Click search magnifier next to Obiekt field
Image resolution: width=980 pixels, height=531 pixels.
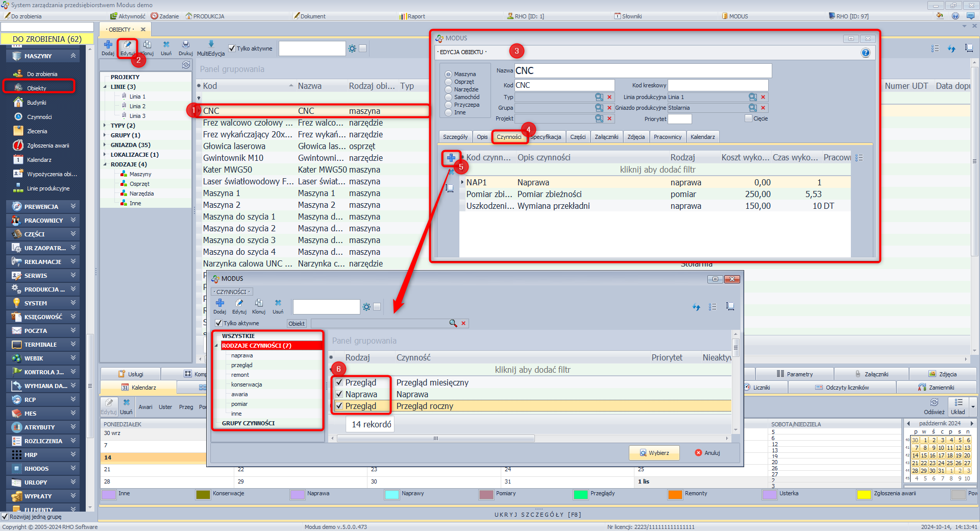click(453, 323)
